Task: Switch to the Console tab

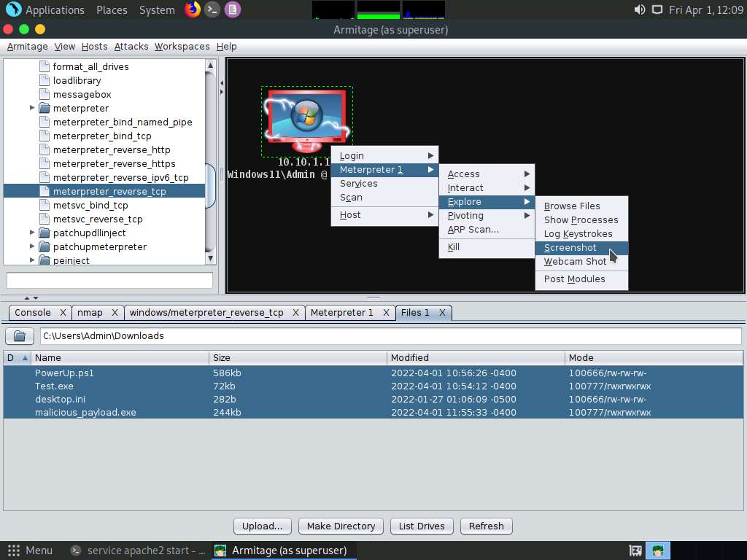Action: pyautogui.click(x=33, y=313)
